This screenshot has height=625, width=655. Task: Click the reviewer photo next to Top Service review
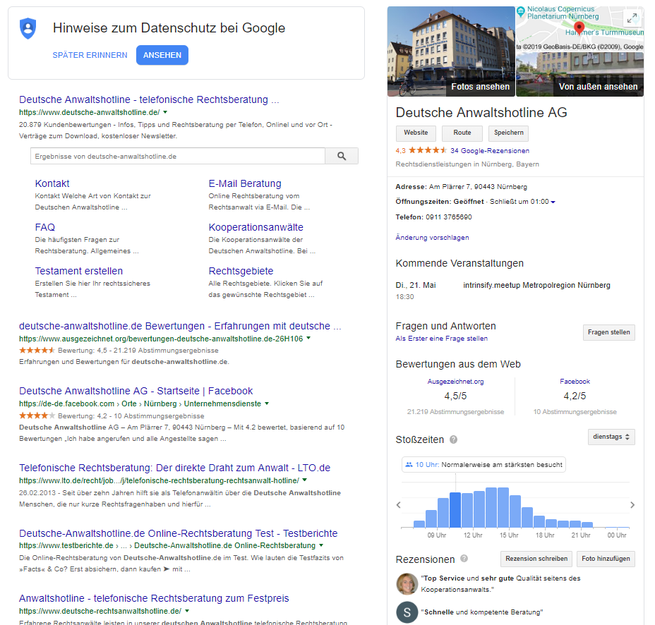[407, 584]
